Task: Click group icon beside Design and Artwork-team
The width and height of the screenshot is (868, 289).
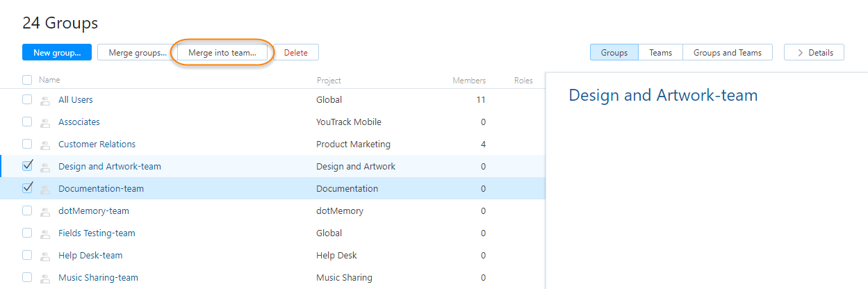Action: click(45, 167)
